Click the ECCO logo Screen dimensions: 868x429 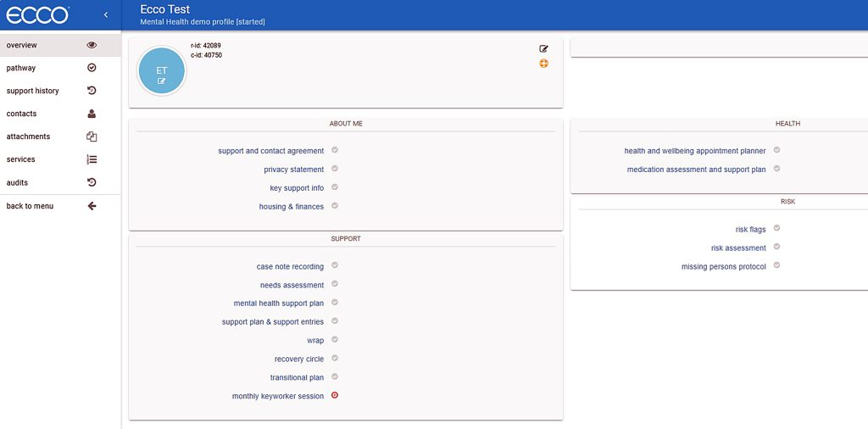[x=37, y=14]
